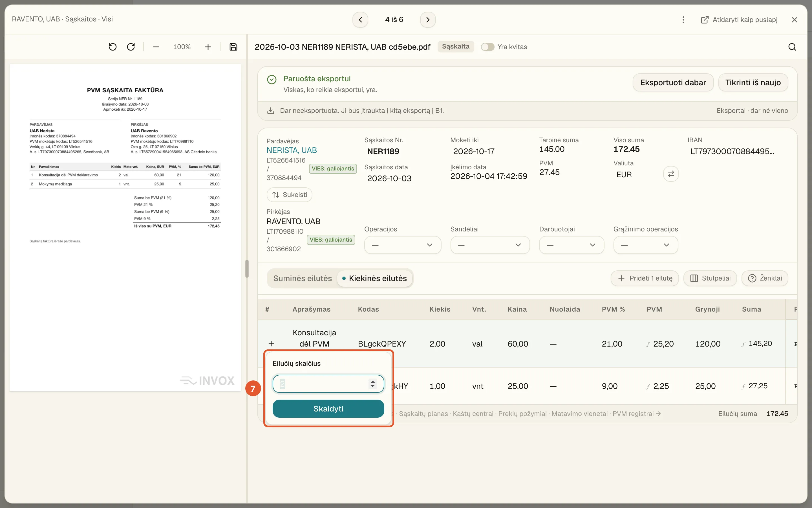Click the Sąskaita document type badge
The height and width of the screenshot is (508, 812).
click(x=455, y=46)
